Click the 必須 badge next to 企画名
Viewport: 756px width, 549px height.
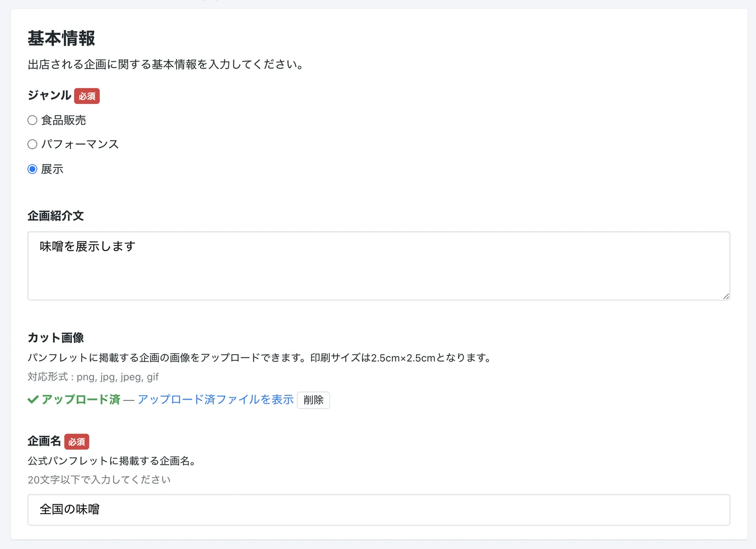tap(77, 442)
